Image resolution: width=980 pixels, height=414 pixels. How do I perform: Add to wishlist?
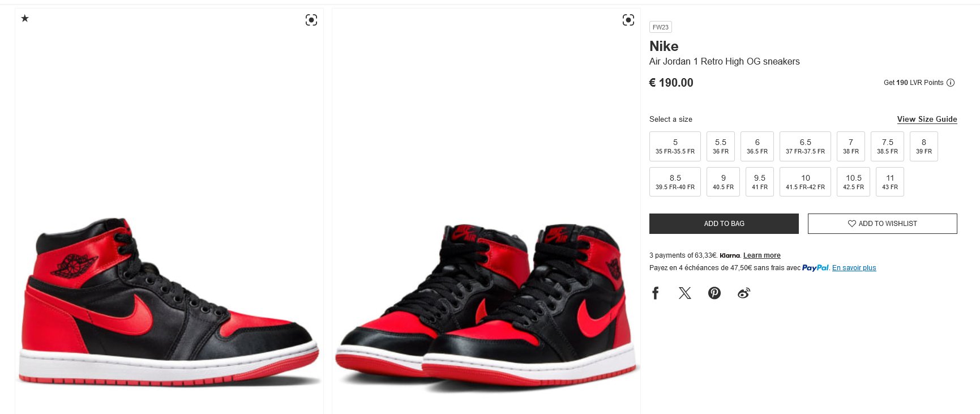(883, 224)
